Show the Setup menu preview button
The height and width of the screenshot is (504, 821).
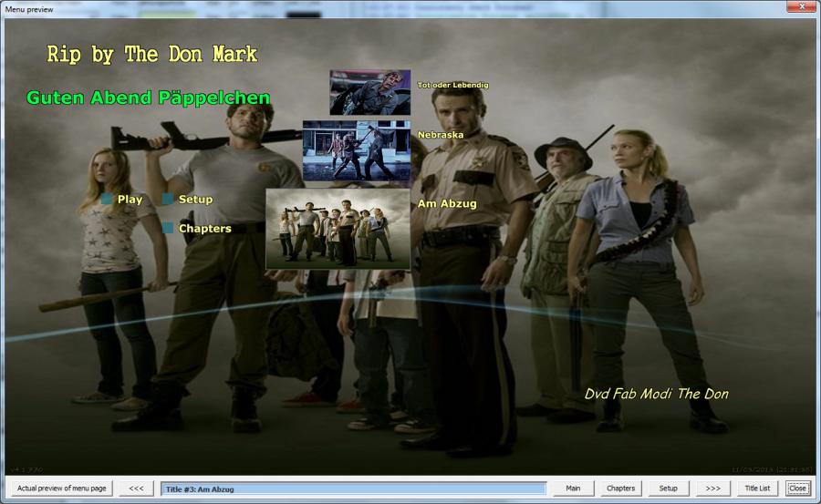pos(668,489)
